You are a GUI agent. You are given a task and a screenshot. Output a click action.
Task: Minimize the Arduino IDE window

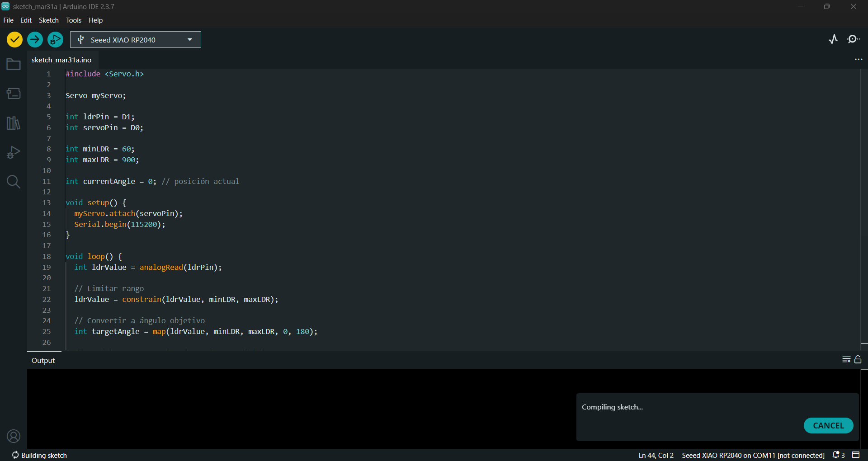(x=801, y=6)
